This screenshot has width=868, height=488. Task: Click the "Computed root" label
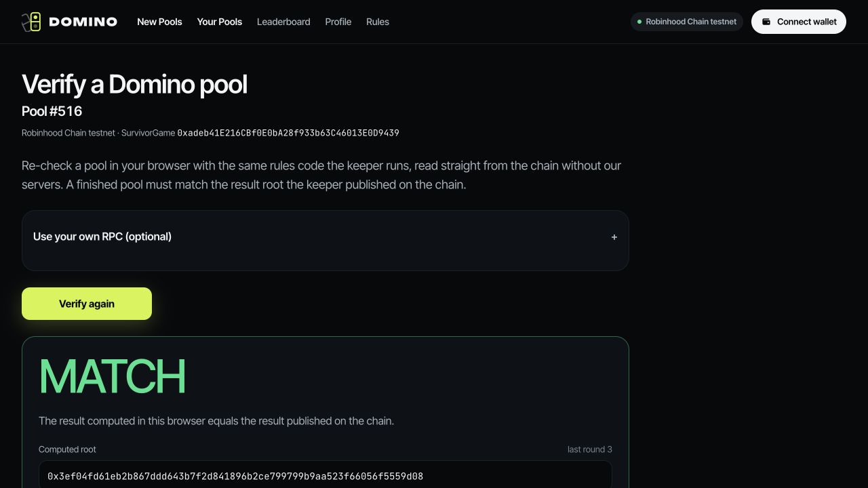click(67, 449)
